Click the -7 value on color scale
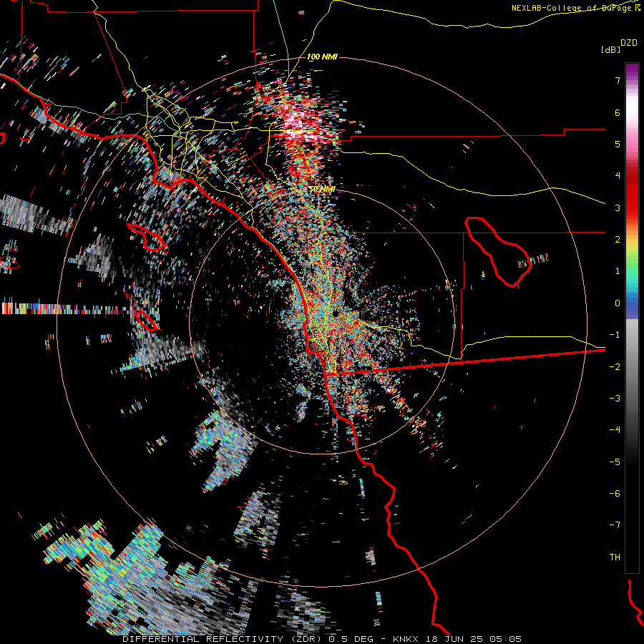Screen dimensions: 644x644 615,525
